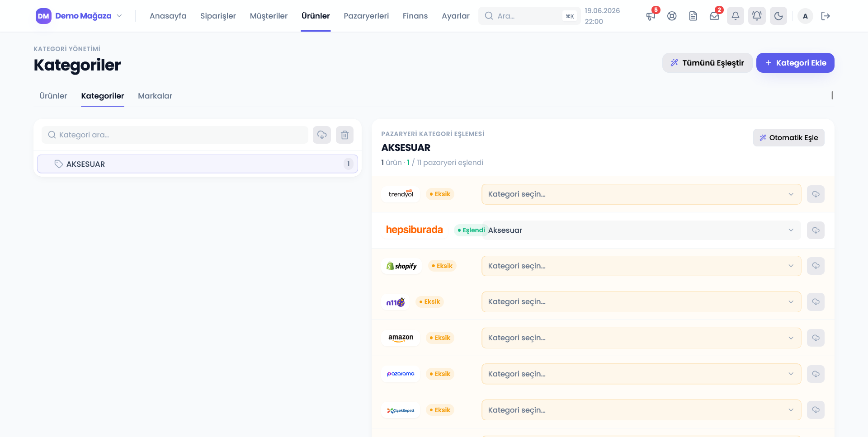The height and width of the screenshot is (437, 868).
Task: Click the Eşlendi status badge in Hepsiburada row
Action: tap(471, 230)
